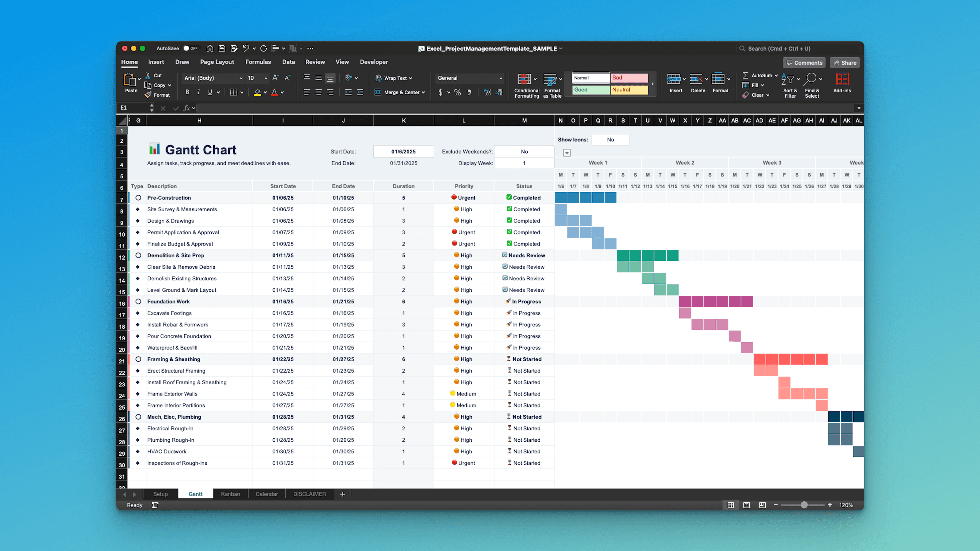Open Conditional Formatting
The height and width of the screenshot is (551, 980).
point(526,84)
